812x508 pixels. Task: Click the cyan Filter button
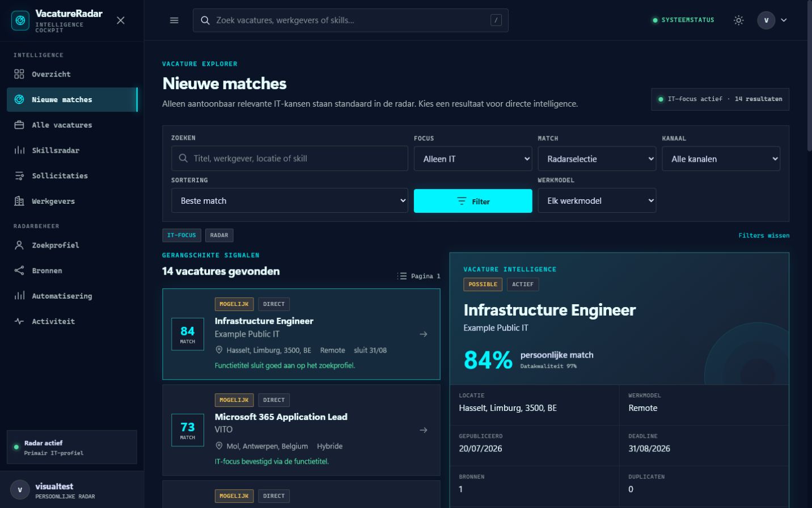pos(473,201)
